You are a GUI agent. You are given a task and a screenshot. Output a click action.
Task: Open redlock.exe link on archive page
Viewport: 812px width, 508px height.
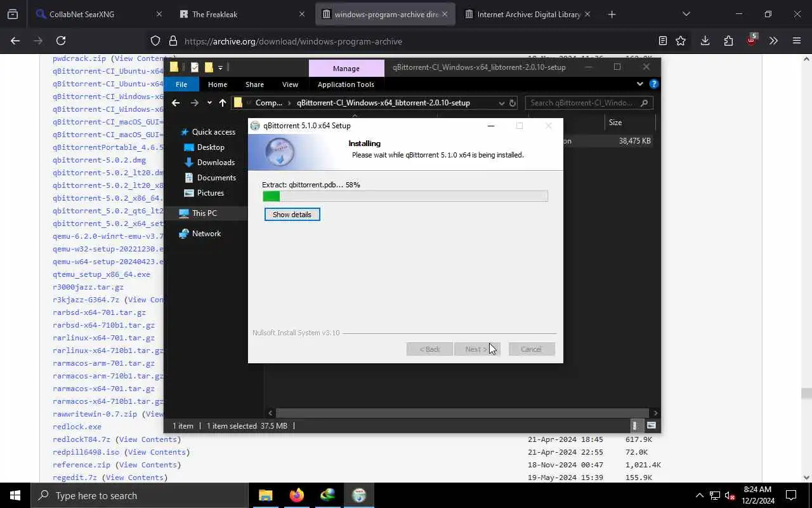(x=77, y=427)
